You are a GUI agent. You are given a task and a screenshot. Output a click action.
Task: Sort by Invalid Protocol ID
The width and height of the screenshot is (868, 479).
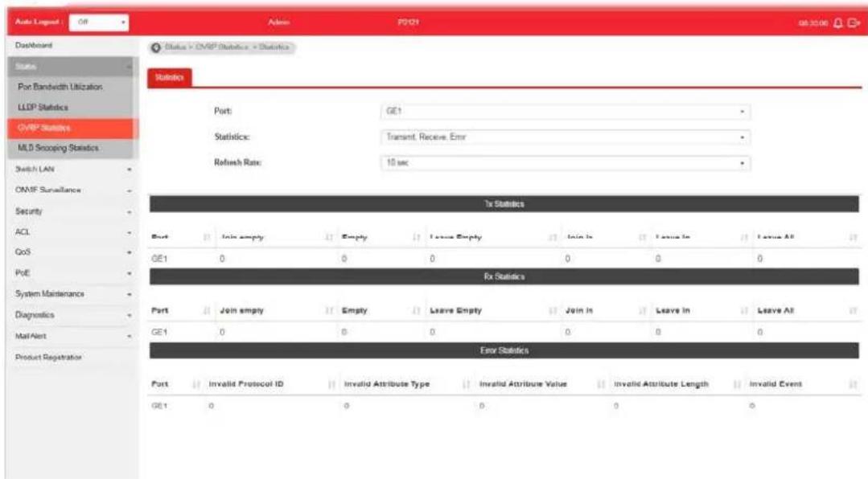tap(331, 384)
